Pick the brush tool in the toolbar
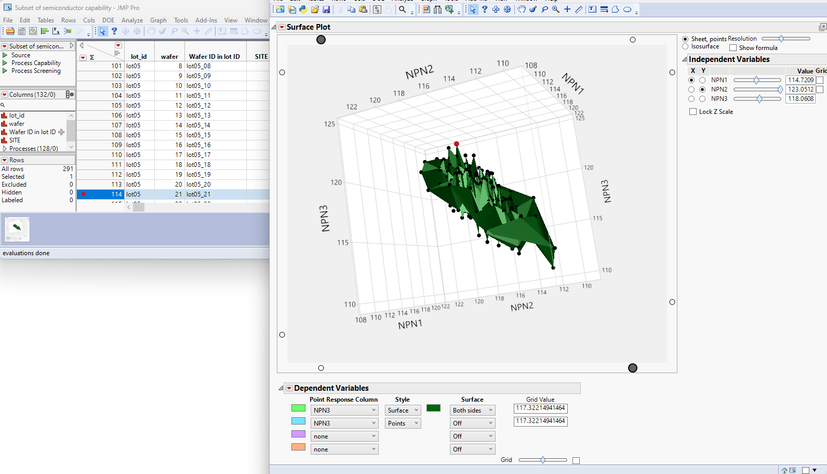This screenshot has height=474, width=827. 533,10
